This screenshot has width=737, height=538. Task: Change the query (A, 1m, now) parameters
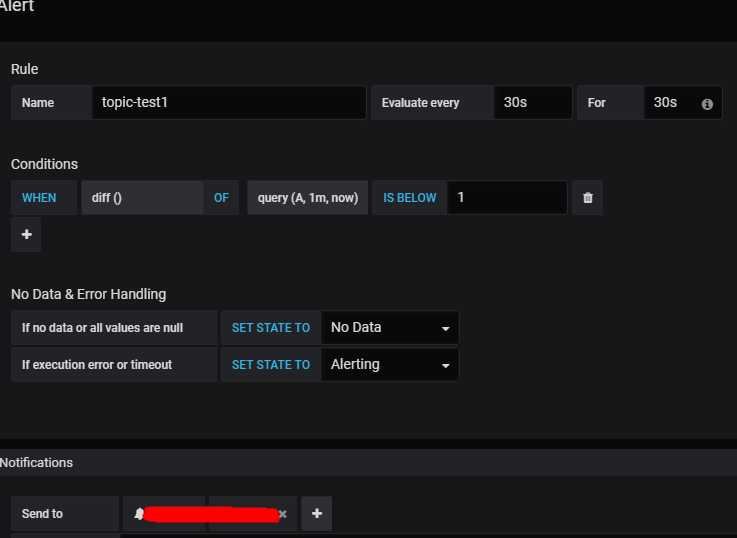point(308,198)
